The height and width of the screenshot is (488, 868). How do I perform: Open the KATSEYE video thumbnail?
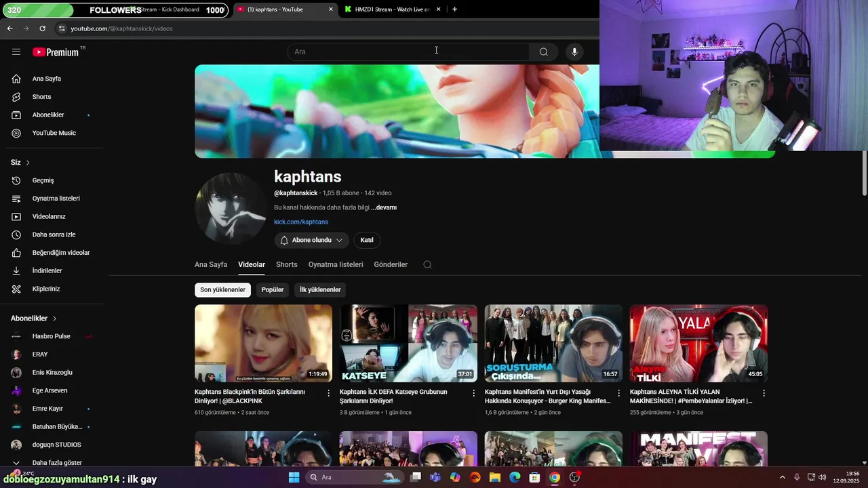pyautogui.click(x=408, y=343)
